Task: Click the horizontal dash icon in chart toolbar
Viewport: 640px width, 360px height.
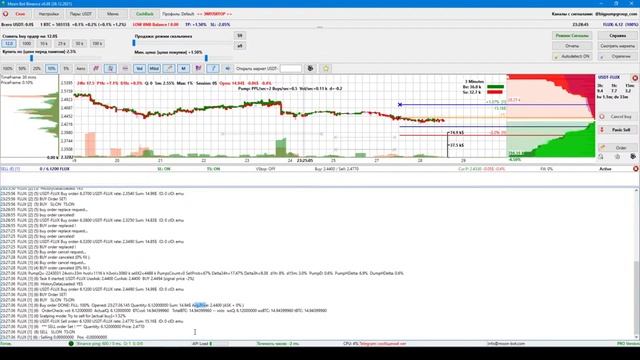Action: (x=125, y=69)
